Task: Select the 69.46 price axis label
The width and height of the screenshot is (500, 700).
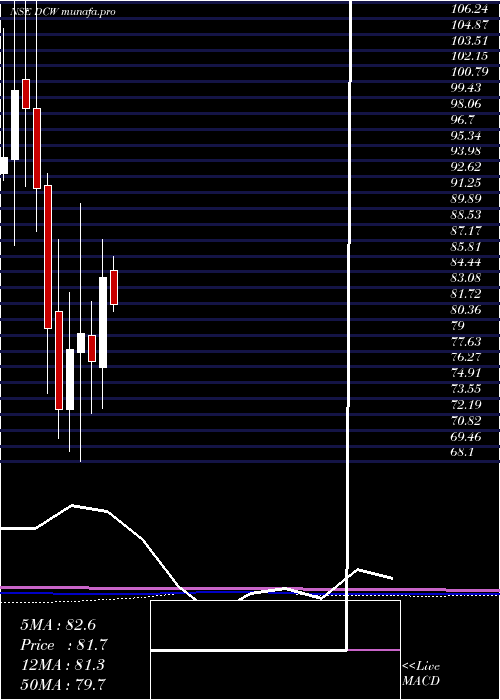Action: click(x=467, y=436)
